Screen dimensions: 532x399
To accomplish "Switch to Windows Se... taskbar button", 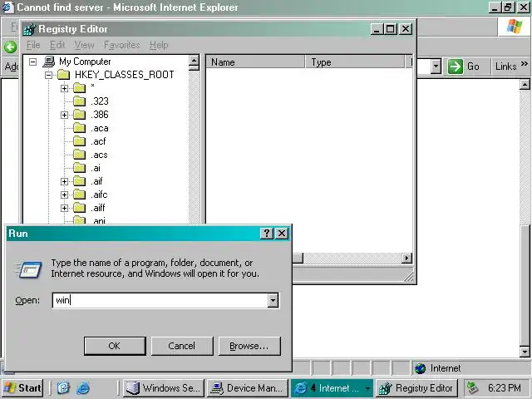I will point(164,388).
